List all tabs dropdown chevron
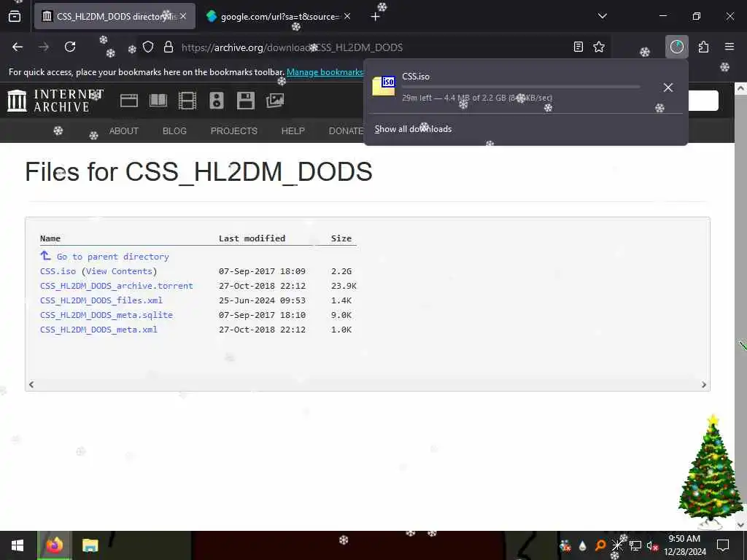The image size is (747, 560). pos(602,16)
